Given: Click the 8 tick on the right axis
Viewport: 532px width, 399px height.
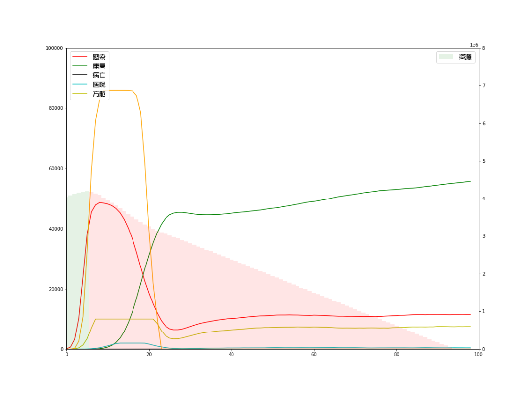Looking at the screenshot, I should 484,48.
